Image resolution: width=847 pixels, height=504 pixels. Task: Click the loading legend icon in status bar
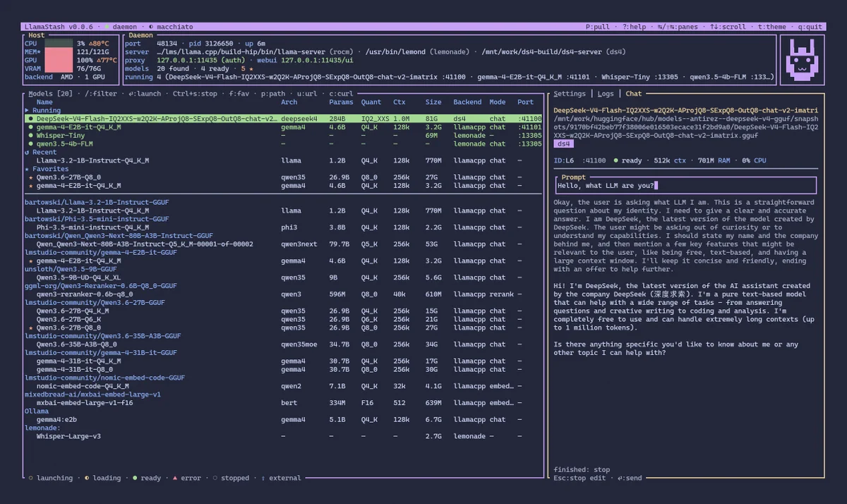tap(86, 478)
